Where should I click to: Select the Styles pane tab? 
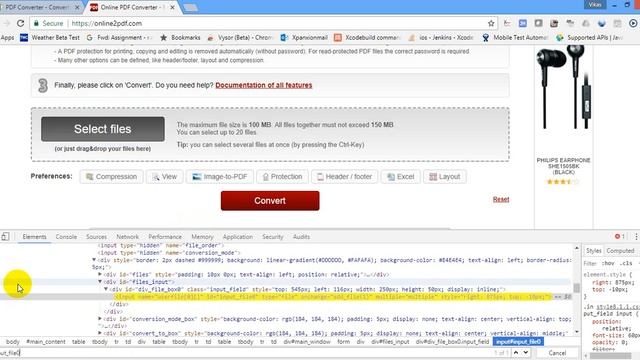coord(594,251)
